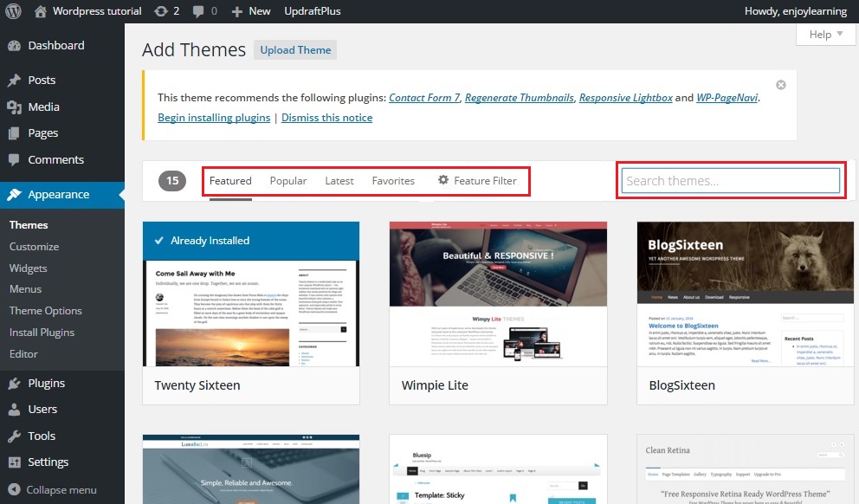Open the updates icon showing 2
859x504 pixels.
[161, 11]
